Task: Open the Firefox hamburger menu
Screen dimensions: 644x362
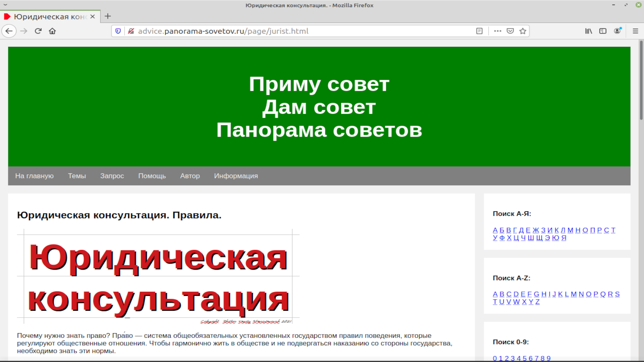Action: click(636, 31)
